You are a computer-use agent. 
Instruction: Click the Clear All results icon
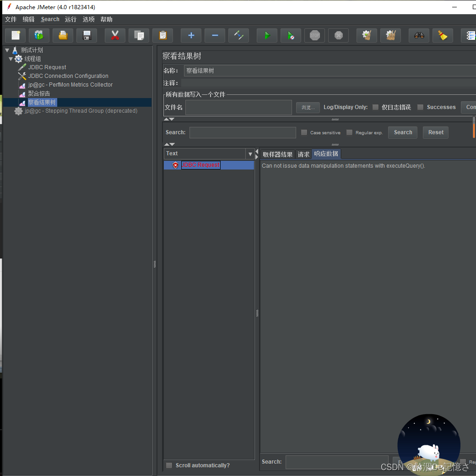pyautogui.click(x=391, y=36)
